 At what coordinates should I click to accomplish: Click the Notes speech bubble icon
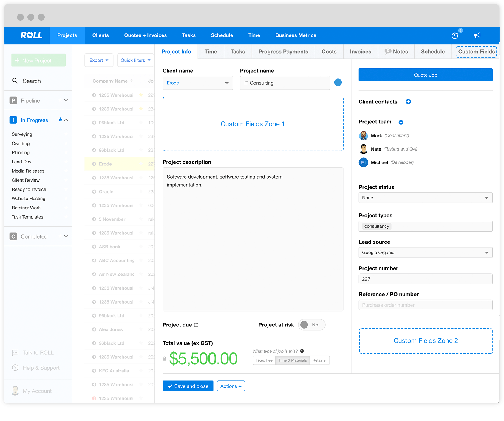(x=388, y=51)
